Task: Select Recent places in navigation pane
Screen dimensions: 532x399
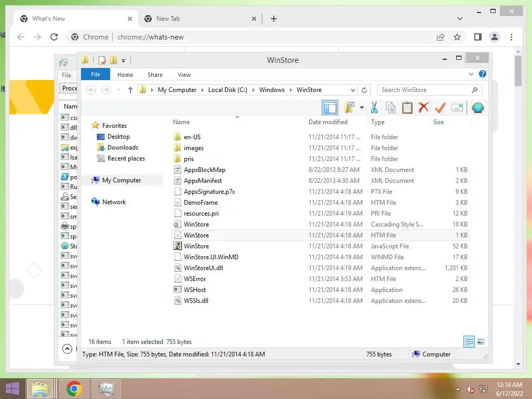Action: pos(126,158)
